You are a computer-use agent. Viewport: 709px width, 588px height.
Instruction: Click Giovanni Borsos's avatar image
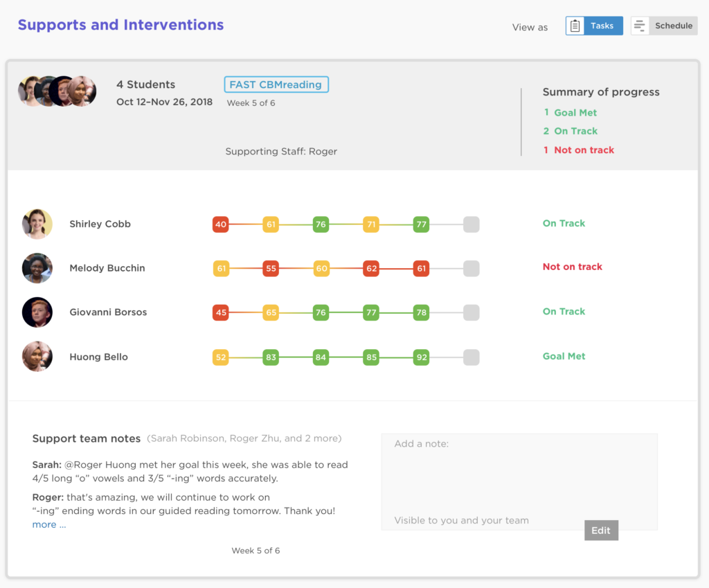click(x=37, y=312)
